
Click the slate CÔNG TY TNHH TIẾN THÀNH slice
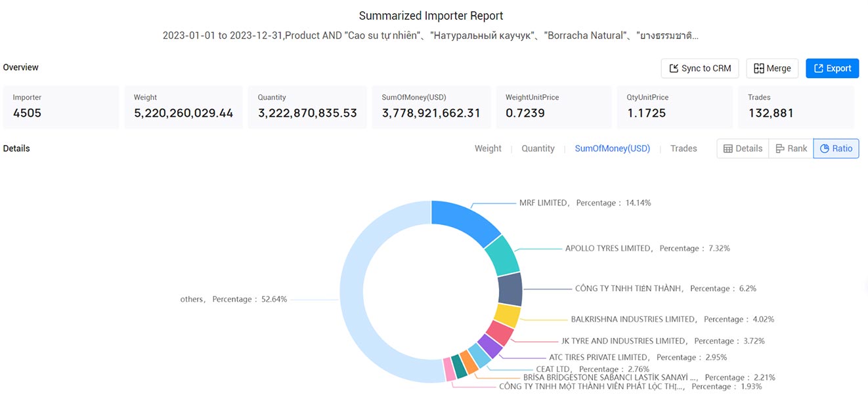coord(510,289)
